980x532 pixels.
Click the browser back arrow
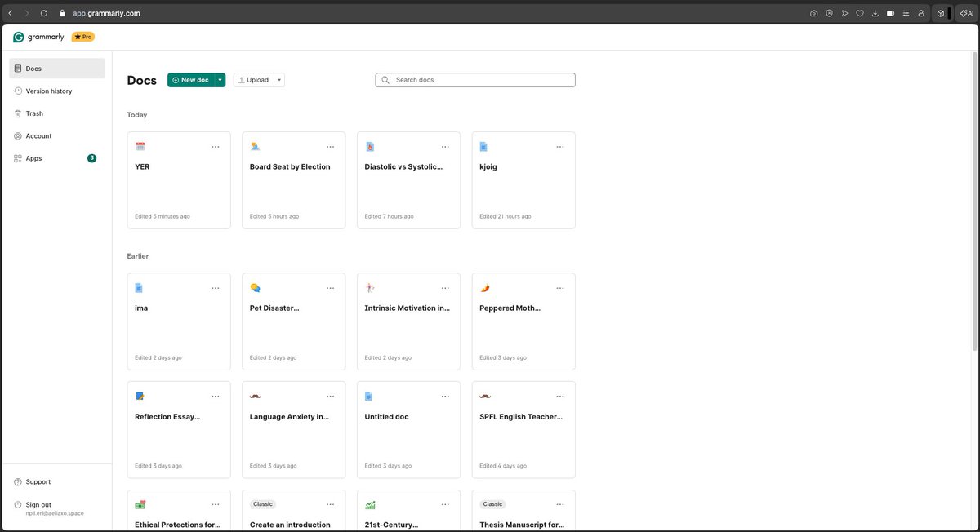(10, 13)
